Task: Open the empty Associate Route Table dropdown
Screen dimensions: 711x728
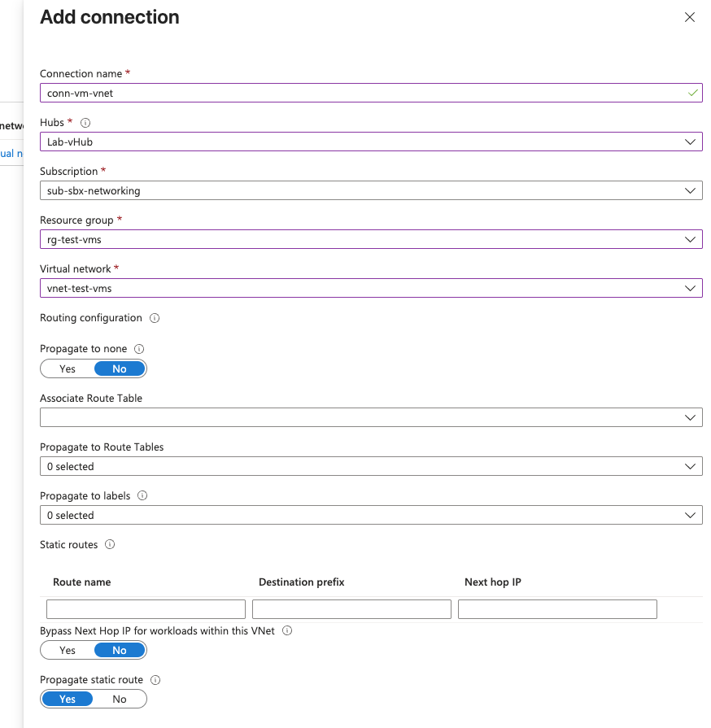Action: click(371, 417)
